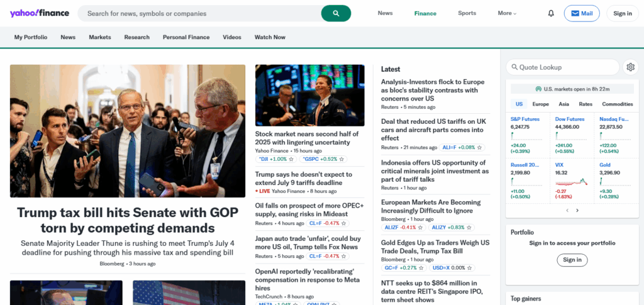This screenshot has width=644, height=305.
Task: Toggle the star on the GC=F chip
Action: pyautogui.click(x=421, y=268)
